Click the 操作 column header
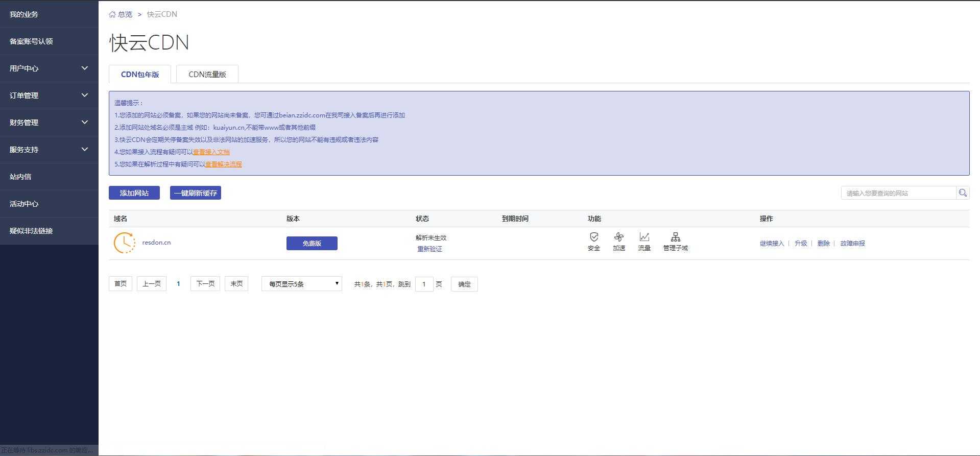980x456 pixels. 767,219
